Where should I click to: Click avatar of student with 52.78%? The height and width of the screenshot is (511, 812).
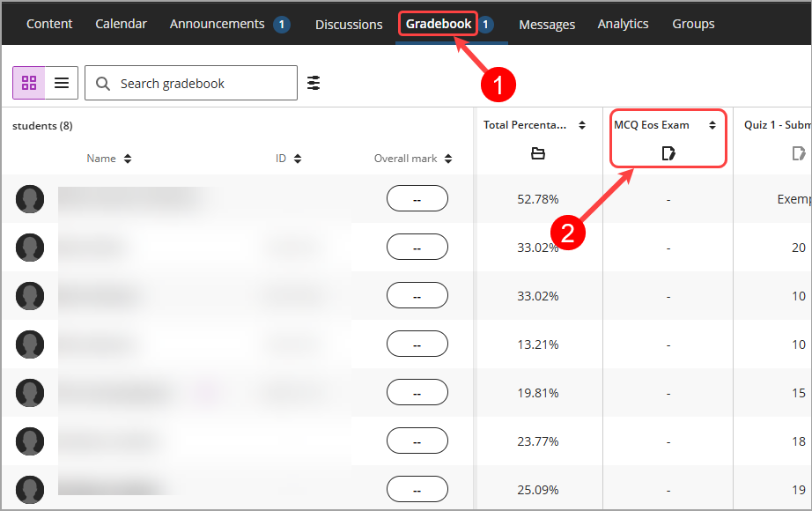(x=30, y=199)
